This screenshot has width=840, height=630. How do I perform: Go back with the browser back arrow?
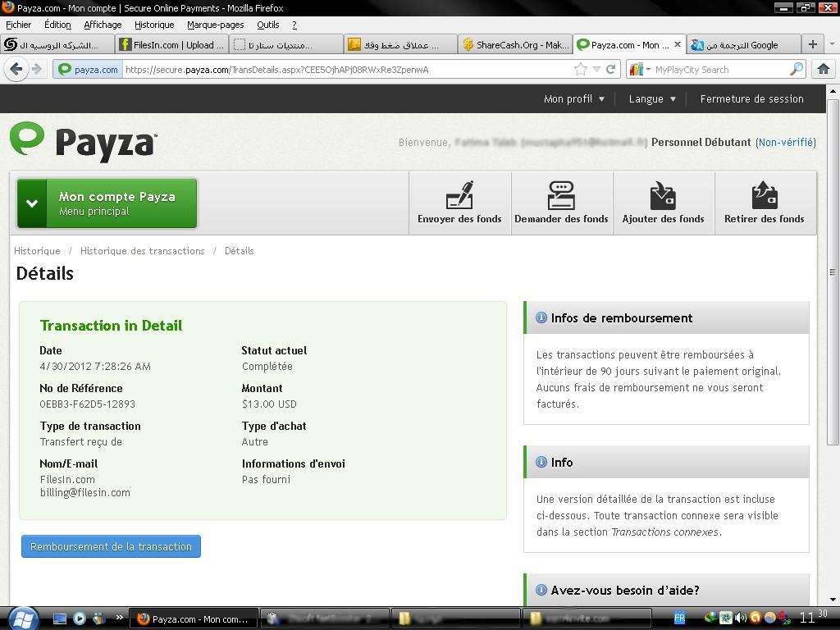pos(16,69)
